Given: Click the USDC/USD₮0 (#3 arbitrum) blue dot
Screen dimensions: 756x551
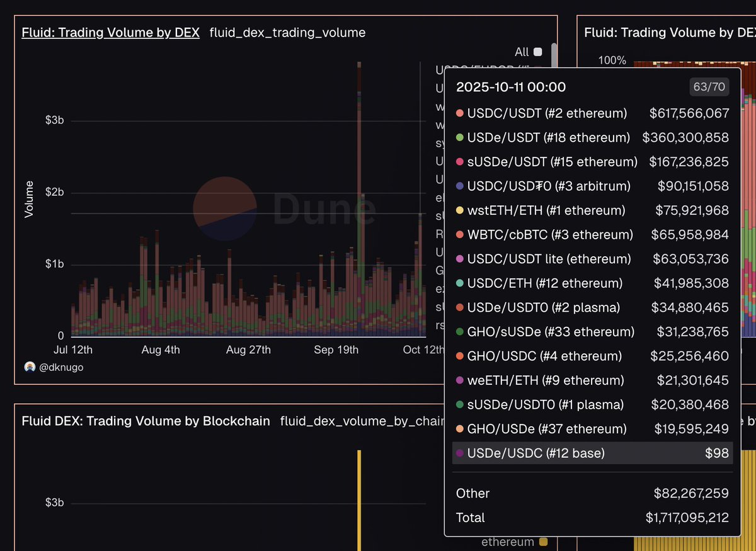Looking at the screenshot, I should 460,186.
